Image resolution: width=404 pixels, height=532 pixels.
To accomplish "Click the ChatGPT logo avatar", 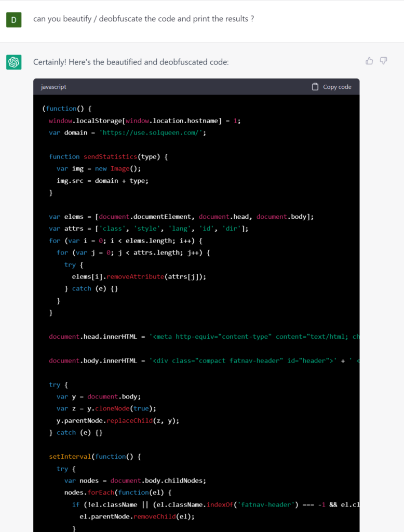I will pos(14,62).
